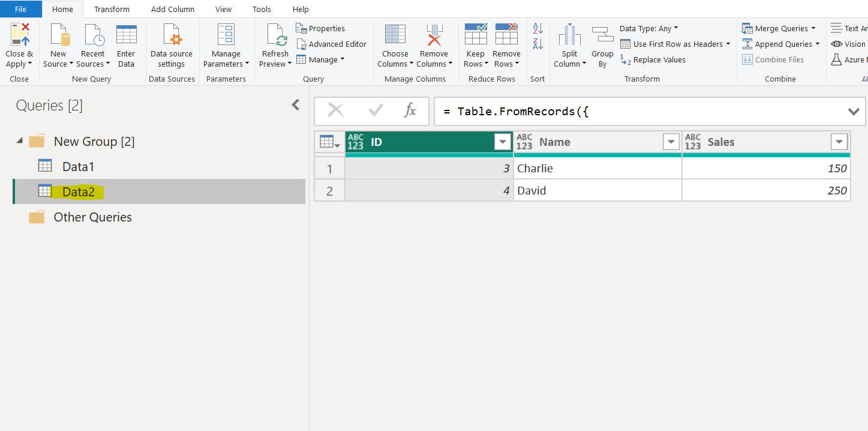Open the ID column filter dropdown
868x431 pixels.
(x=502, y=142)
